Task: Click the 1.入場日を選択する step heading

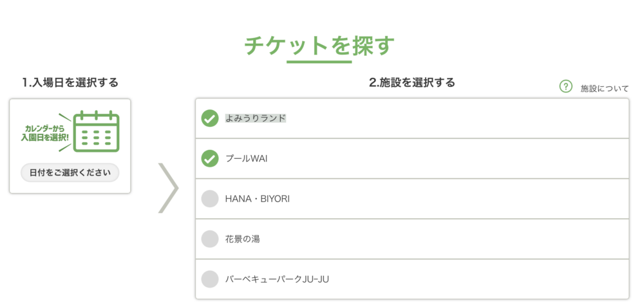Action: (70, 82)
